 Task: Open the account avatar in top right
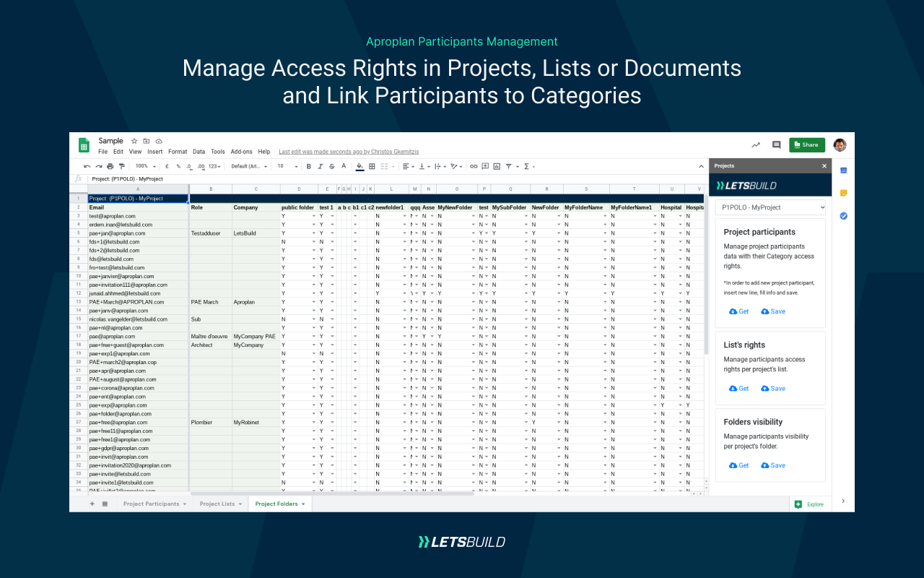tap(840, 144)
